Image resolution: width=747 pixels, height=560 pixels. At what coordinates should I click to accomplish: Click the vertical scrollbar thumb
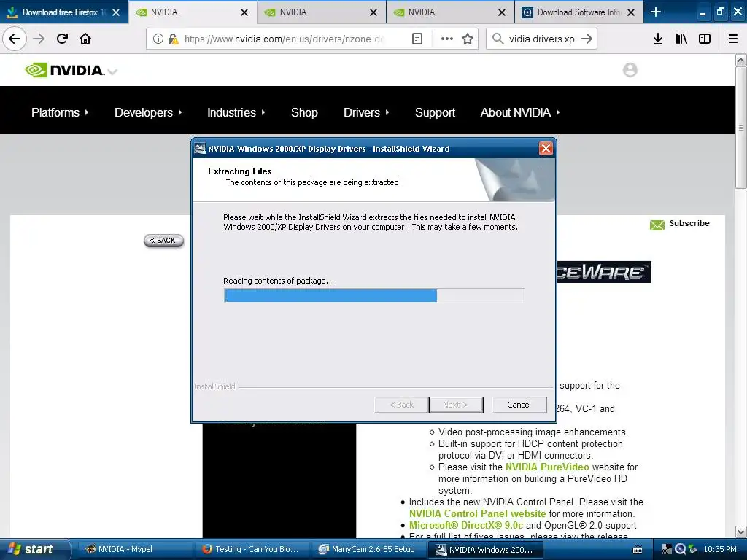(740, 128)
